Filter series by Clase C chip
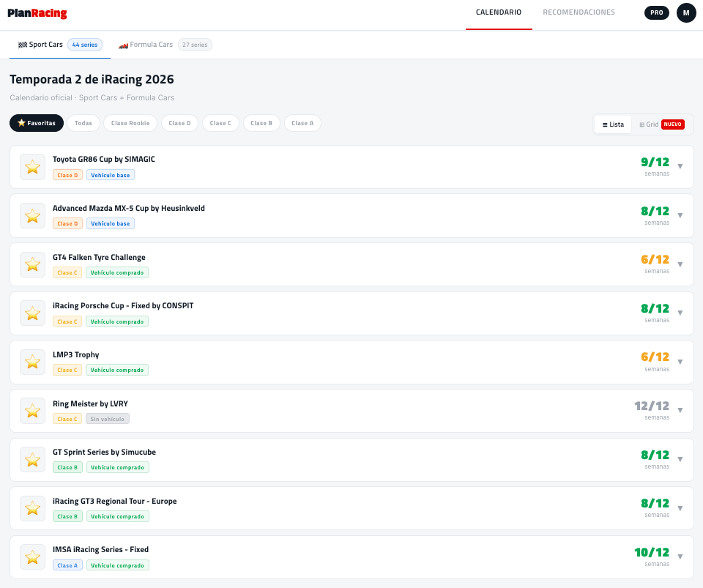Screen dimensions: 703x588 pos(220,123)
